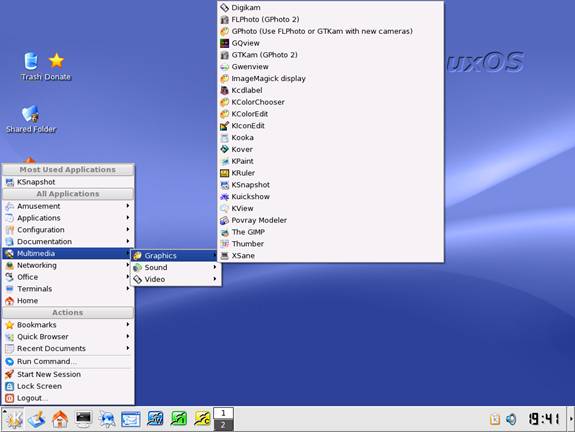
Task: Launch the terminal icon in the taskbar
Action: click(83, 419)
